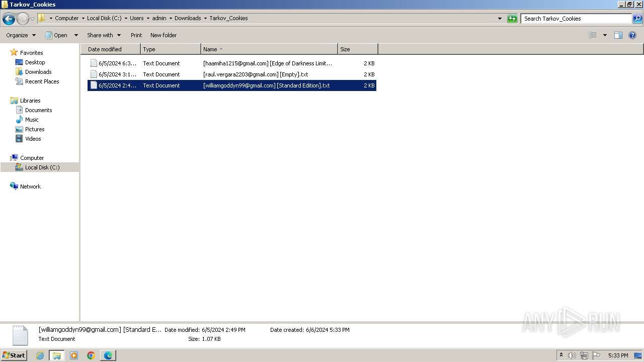The height and width of the screenshot is (362, 644).
Task: Click the volume speaker tray icon
Action: 572,355
